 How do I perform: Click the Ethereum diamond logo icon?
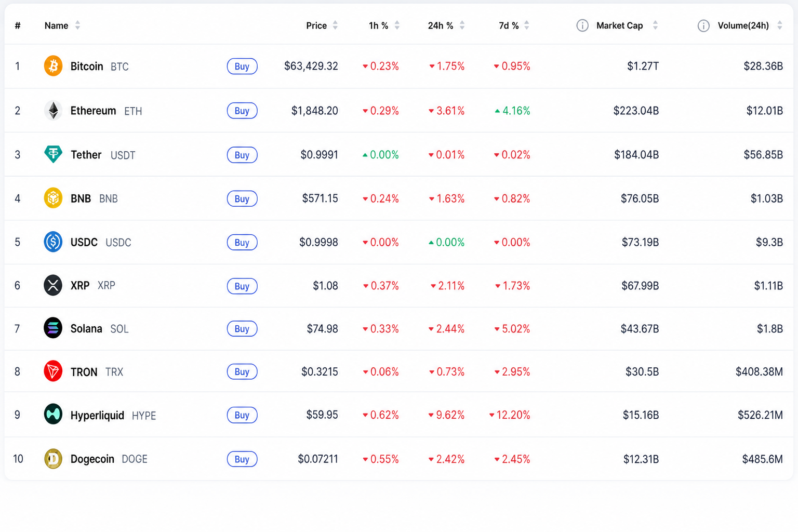[x=53, y=110]
